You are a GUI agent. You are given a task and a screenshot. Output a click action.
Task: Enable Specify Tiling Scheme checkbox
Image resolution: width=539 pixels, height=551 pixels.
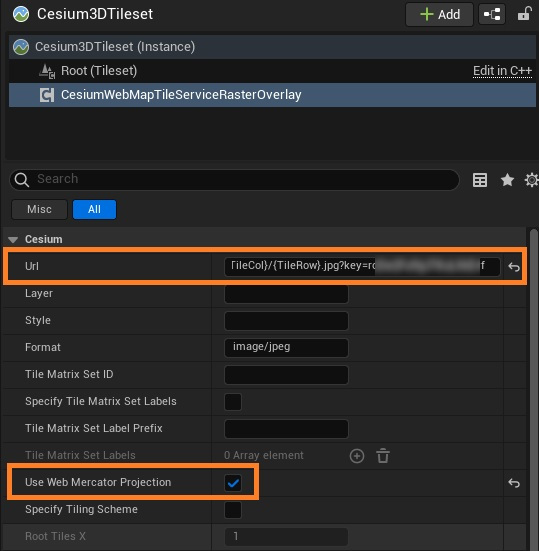[233, 510]
